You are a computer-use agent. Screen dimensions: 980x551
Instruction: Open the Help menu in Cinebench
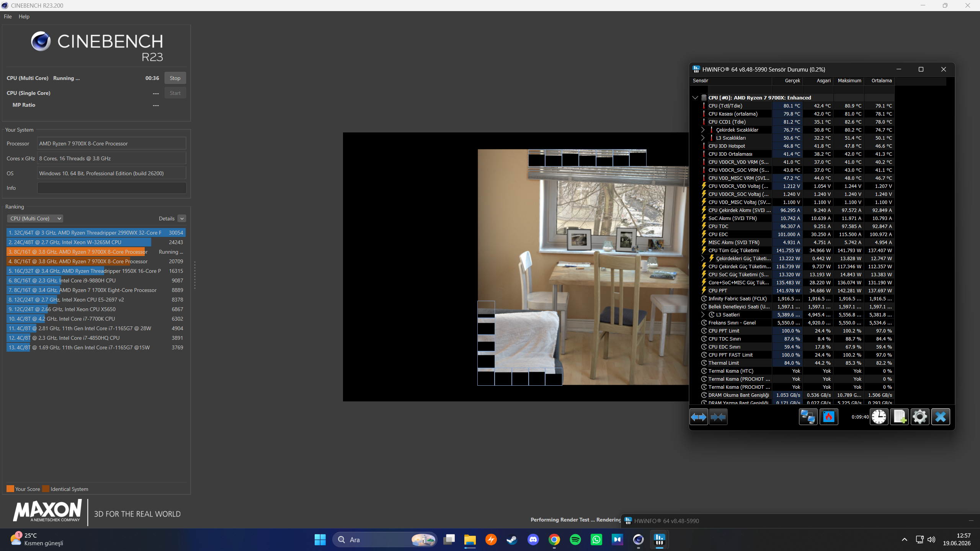coord(24,16)
